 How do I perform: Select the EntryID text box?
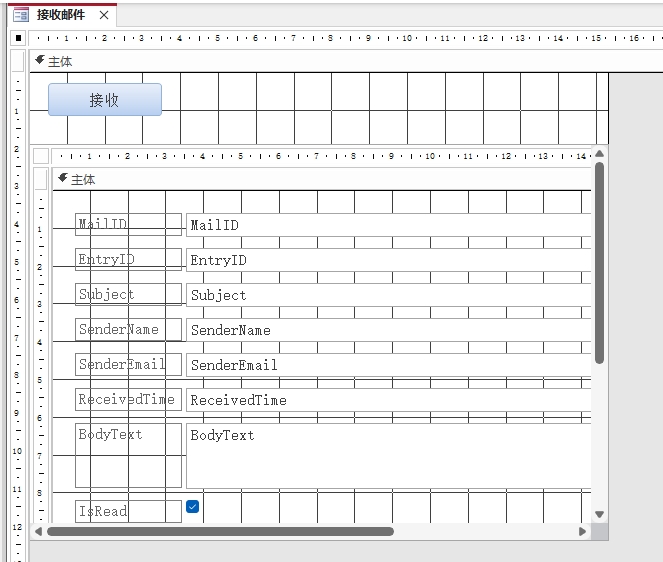(x=389, y=260)
